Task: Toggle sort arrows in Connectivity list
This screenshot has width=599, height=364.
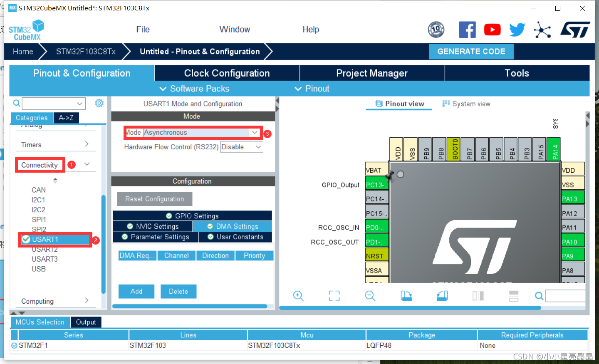Action: pyautogui.click(x=55, y=180)
